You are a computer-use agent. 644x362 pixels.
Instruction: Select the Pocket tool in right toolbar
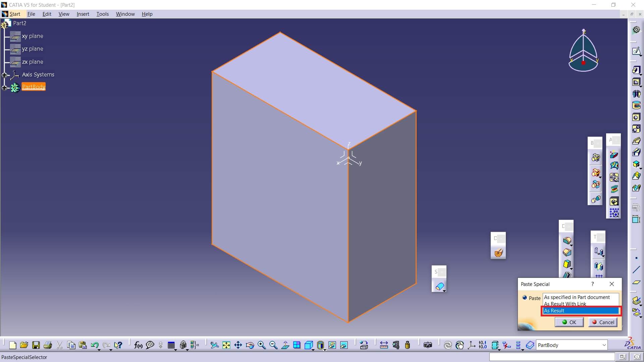click(x=636, y=82)
